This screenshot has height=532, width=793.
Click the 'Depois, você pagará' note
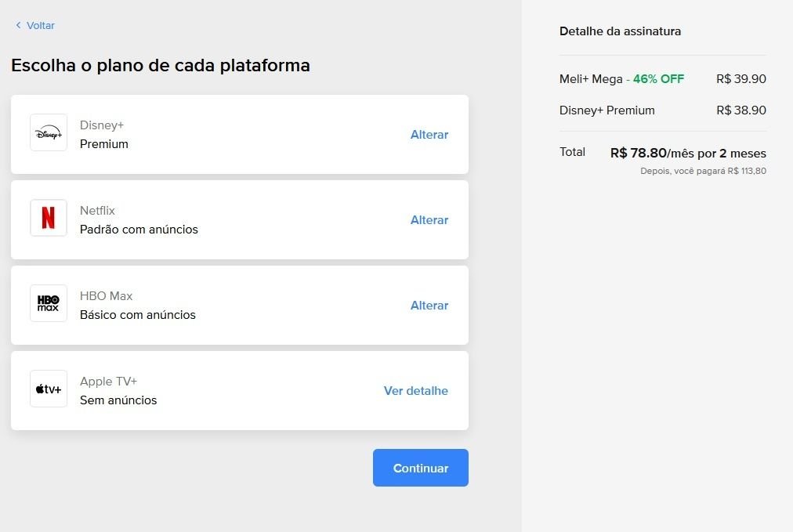703,171
